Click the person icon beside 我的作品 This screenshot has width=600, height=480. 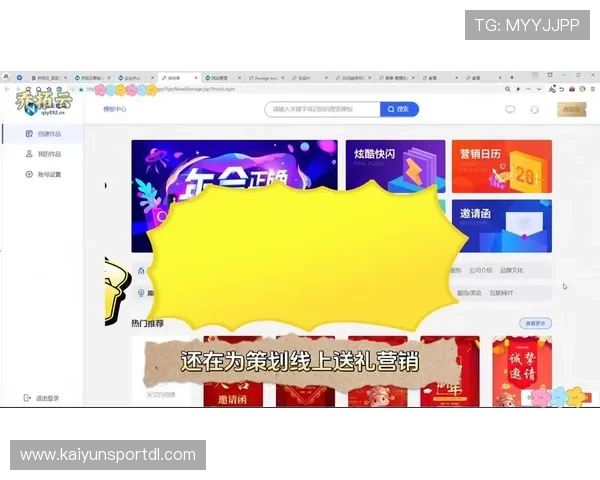click(x=29, y=154)
